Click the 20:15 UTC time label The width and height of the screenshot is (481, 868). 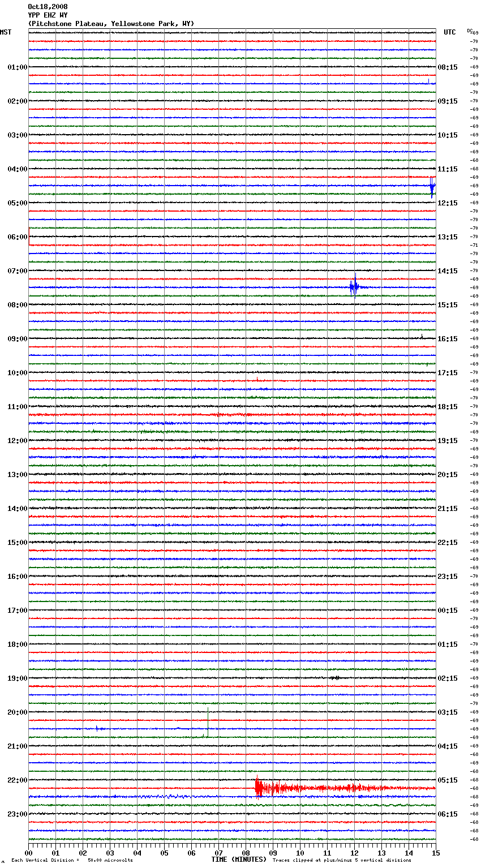(448, 475)
